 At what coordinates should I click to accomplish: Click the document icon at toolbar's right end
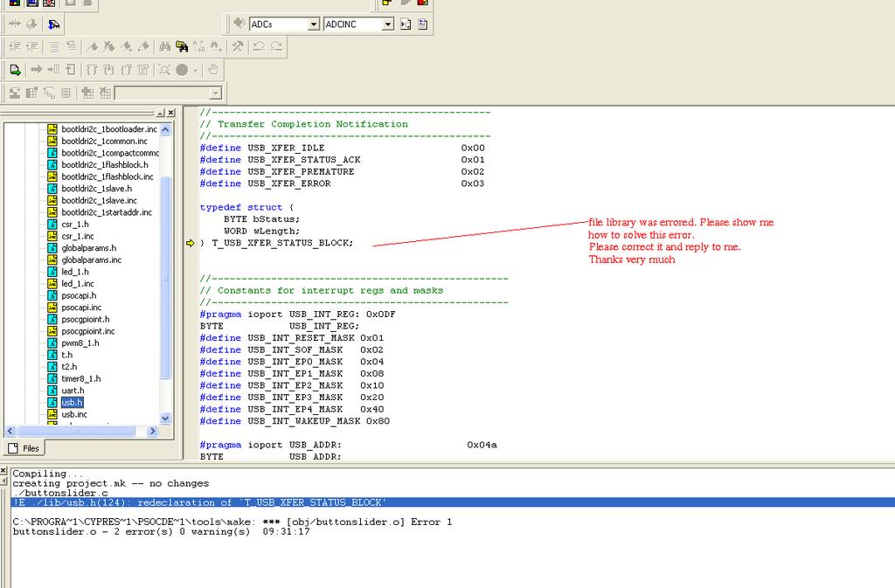pyautogui.click(x=422, y=24)
